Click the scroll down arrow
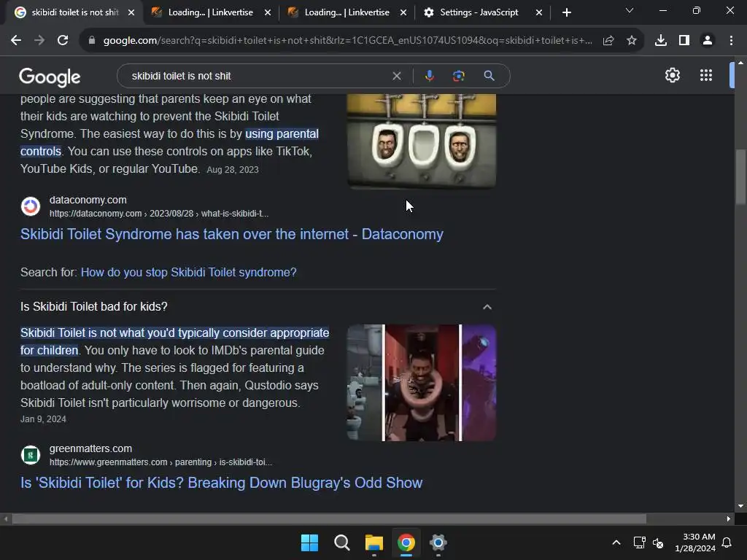The width and height of the screenshot is (747, 560). click(740, 506)
